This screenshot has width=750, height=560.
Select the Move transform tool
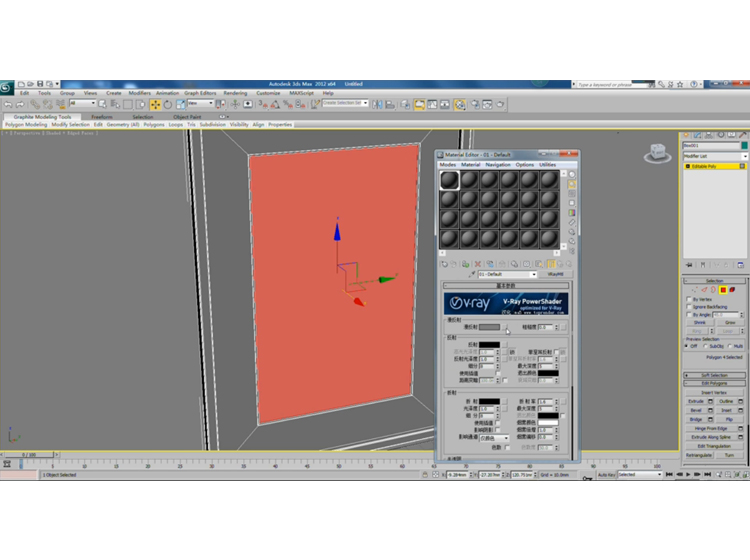tap(155, 104)
